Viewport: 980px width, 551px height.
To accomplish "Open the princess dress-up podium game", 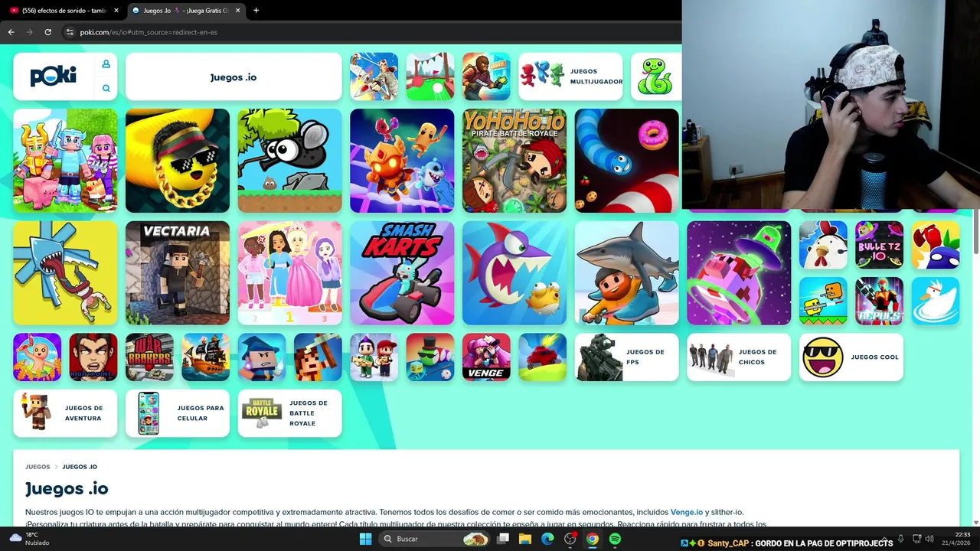I will click(x=289, y=273).
